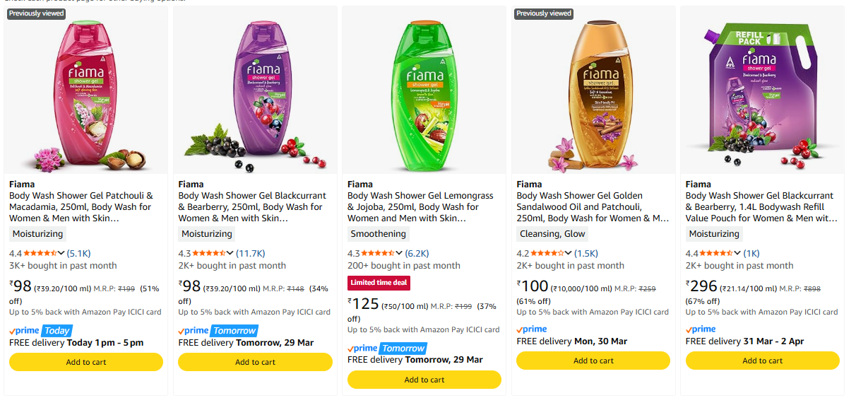Image resolution: width=868 pixels, height=398 pixels.
Task: Click Prime Tomorrow badge on Blackcurrant 250ml listing
Action: coord(218,330)
